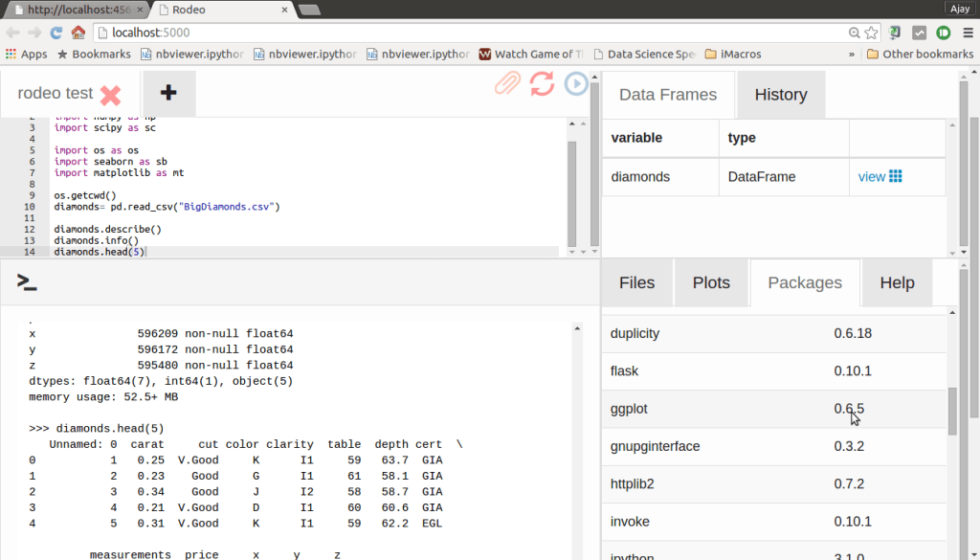Add a new editor tab with the plus button
The height and width of the screenshot is (560, 980).
(168, 93)
